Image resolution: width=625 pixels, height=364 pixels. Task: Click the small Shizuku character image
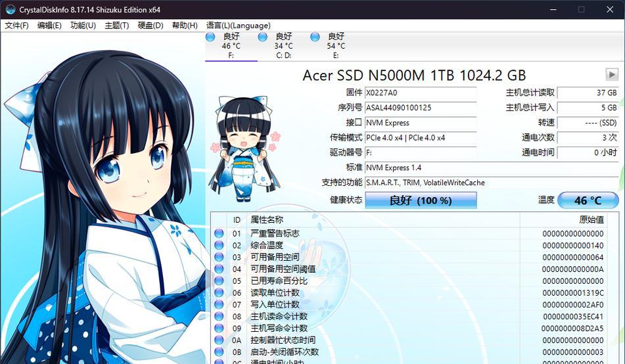pyautogui.click(x=244, y=148)
